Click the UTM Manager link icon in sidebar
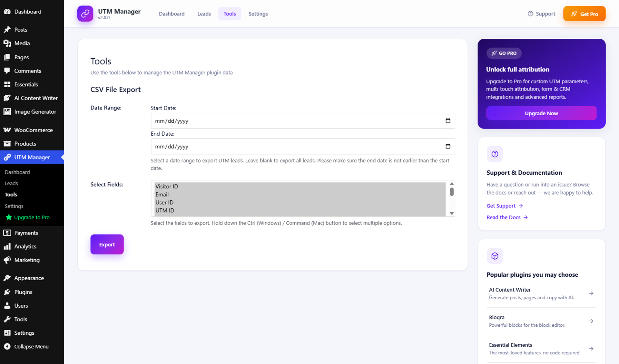619x364 pixels. (7, 157)
